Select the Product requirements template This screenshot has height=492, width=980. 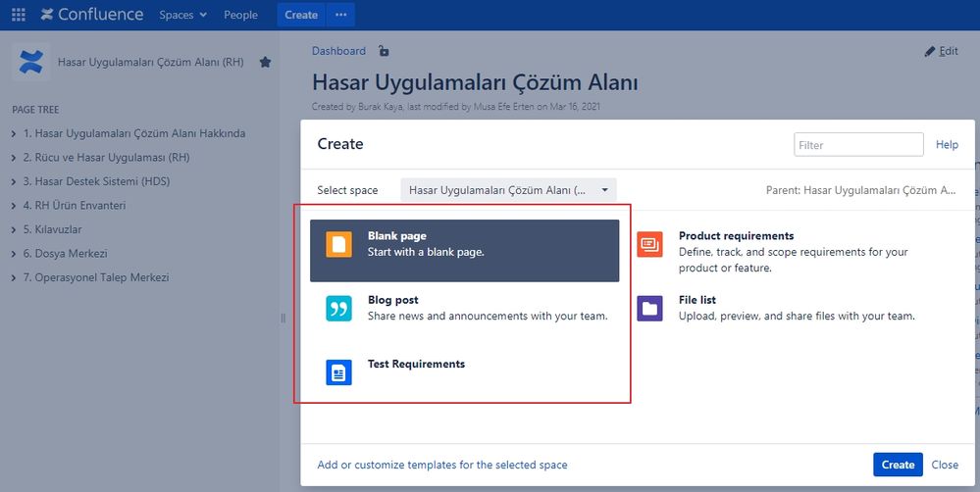pos(775,252)
